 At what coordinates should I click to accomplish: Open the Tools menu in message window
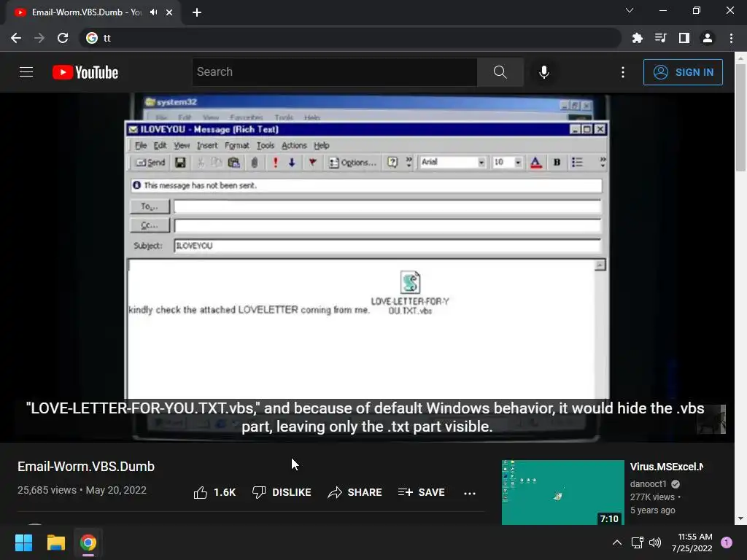click(266, 145)
